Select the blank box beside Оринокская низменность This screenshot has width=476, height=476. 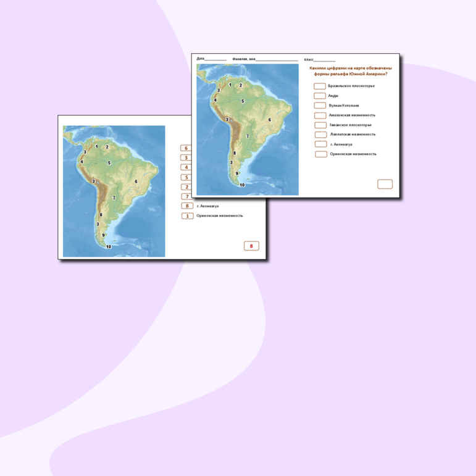[320, 154]
